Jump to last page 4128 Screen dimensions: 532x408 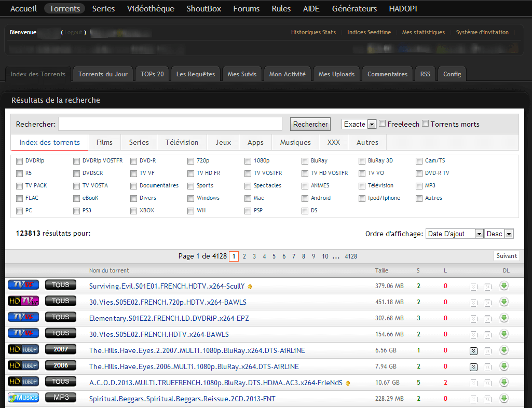click(351, 256)
